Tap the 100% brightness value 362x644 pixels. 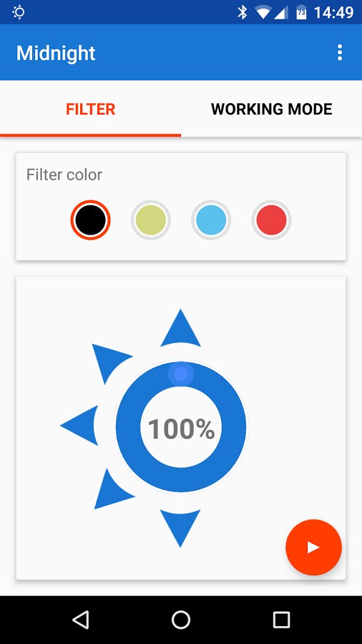click(181, 429)
